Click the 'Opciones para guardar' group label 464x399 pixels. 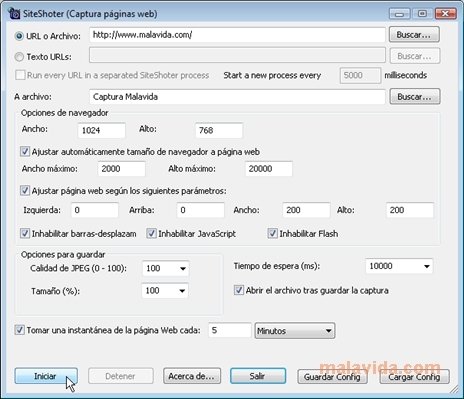click(63, 255)
